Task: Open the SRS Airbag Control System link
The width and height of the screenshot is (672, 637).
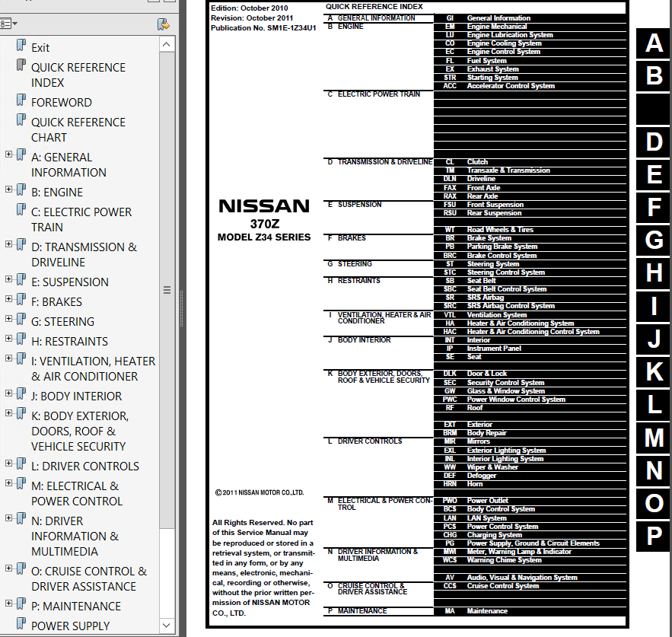Action: pyautogui.click(x=511, y=306)
